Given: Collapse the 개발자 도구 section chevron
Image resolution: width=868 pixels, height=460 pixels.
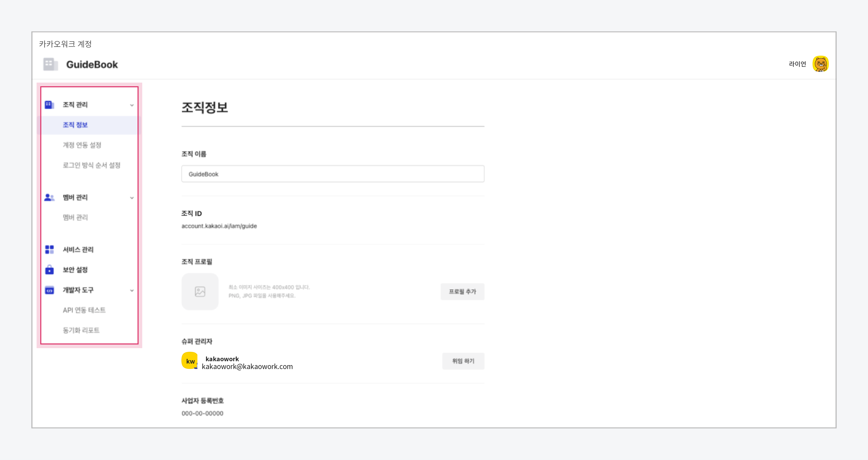Looking at the screenshot, I should [x=132, y=290].
